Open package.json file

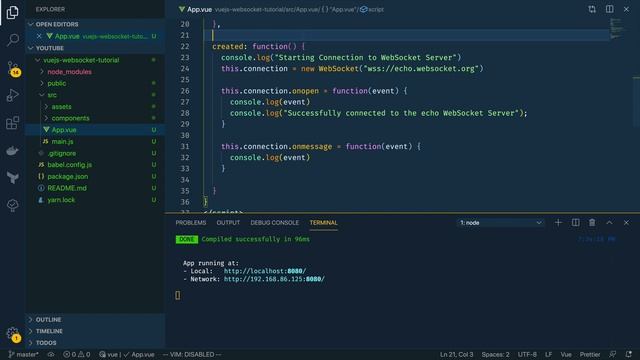pyautogui.click(x=96, y=177)
